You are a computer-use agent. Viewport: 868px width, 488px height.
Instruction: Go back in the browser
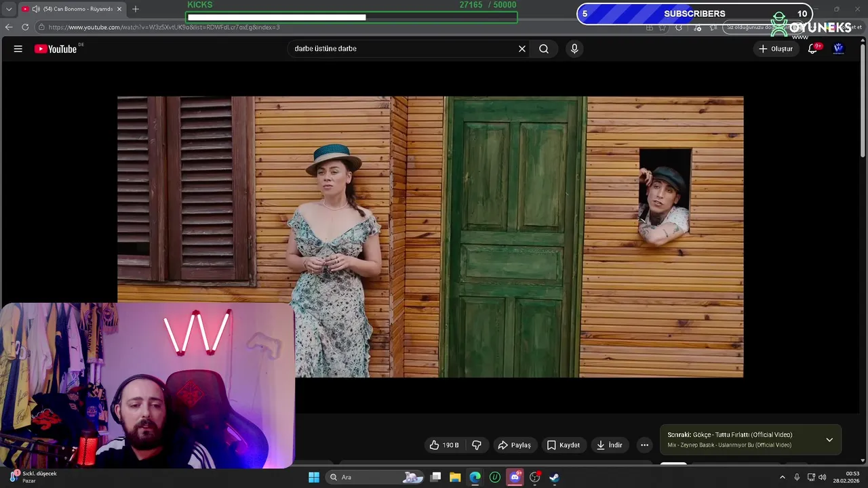click(9, 27)
